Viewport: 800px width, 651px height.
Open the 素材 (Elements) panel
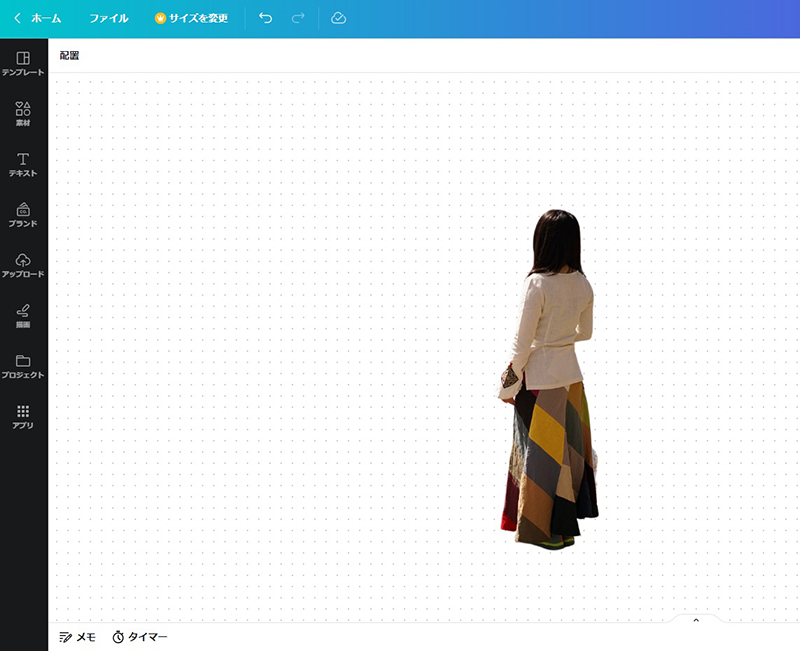coord(22,112)
